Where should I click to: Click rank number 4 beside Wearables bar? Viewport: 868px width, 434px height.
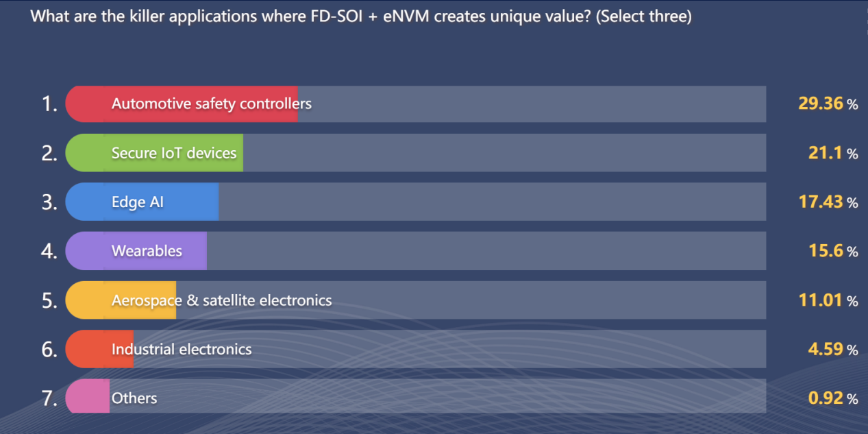pyautogui.click(x=49, y=252)
